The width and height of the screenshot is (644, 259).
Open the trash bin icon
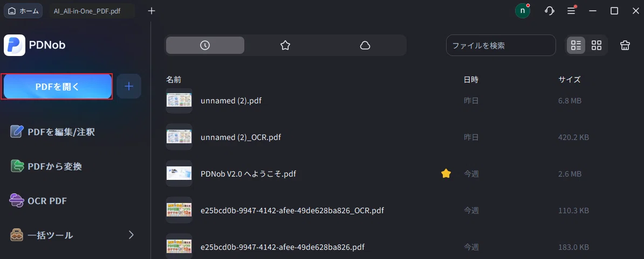point(625,45)
